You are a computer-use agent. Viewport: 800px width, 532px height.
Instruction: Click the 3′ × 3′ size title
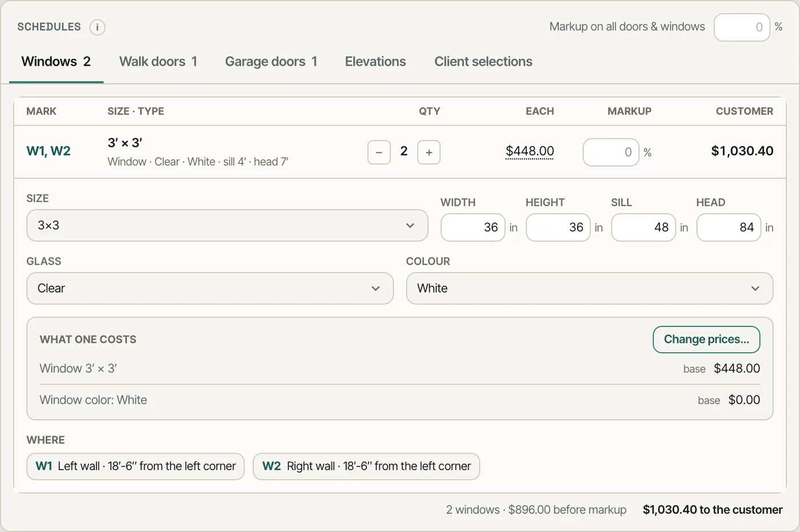[125, 142]
